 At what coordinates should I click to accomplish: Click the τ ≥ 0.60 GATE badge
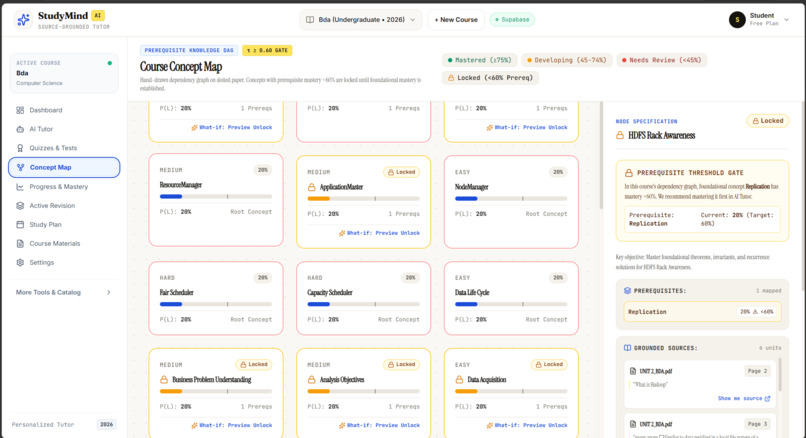[x=267, y=50]
